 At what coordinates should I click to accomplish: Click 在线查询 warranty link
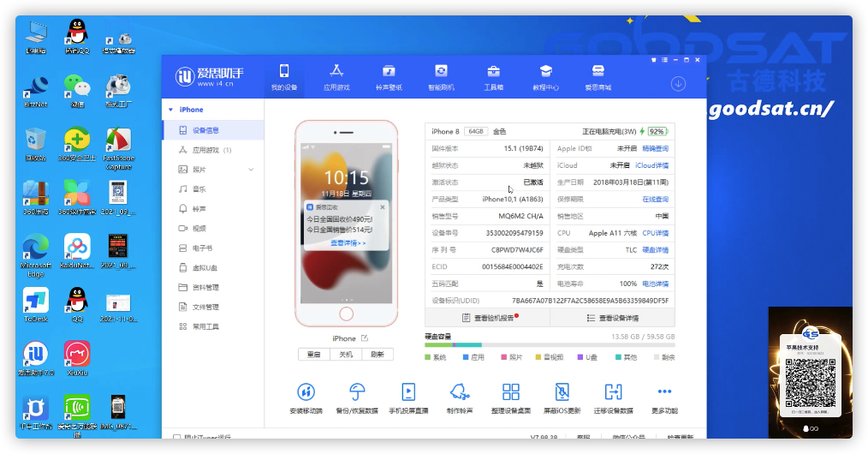pos(656,200)
